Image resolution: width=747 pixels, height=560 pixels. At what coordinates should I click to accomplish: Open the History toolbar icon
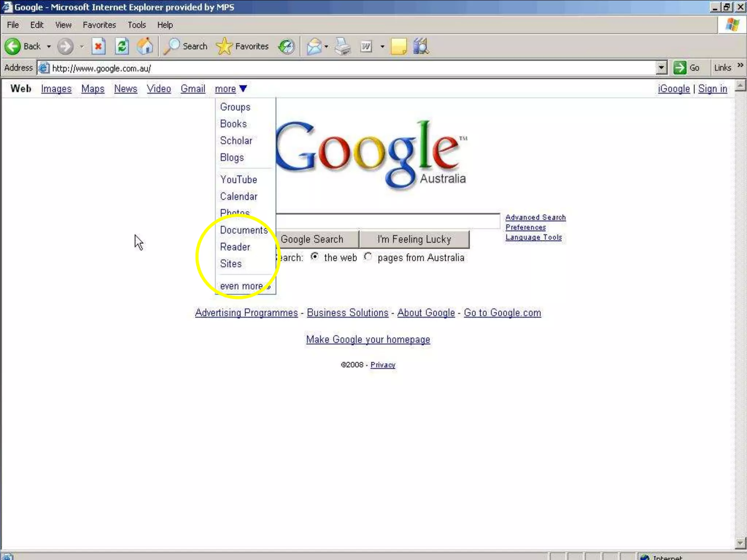click(x=286, y=47)
